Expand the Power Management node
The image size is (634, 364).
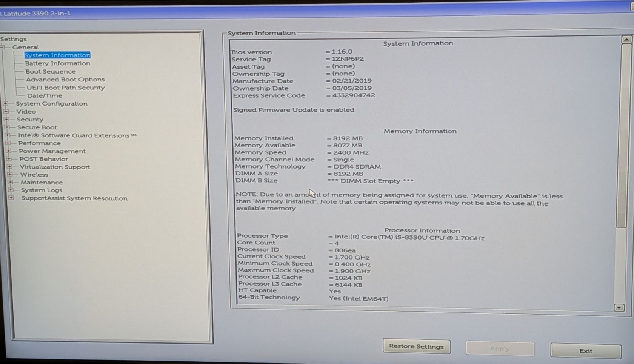(8, 151)
